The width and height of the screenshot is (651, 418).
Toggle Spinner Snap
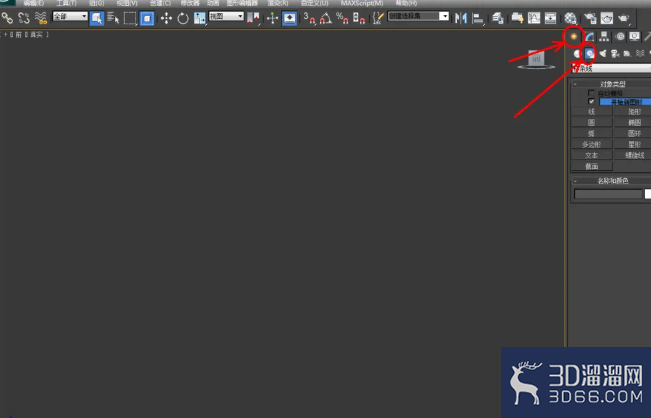[359, 18]
